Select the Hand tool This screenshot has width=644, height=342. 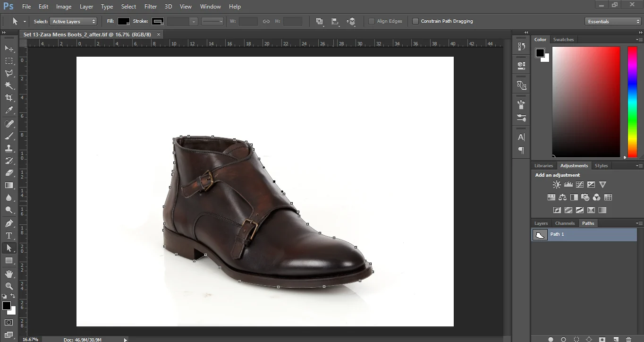[x=9, y=273]
